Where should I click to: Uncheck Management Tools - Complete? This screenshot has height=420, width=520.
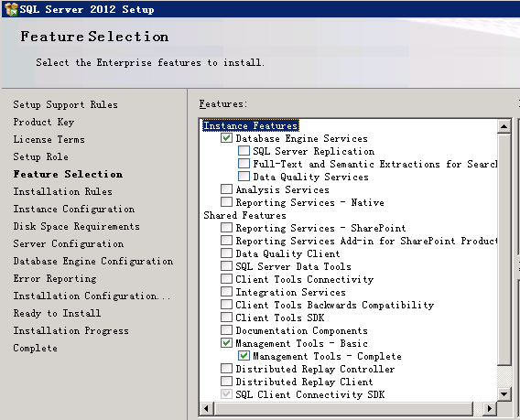point(244,356)
